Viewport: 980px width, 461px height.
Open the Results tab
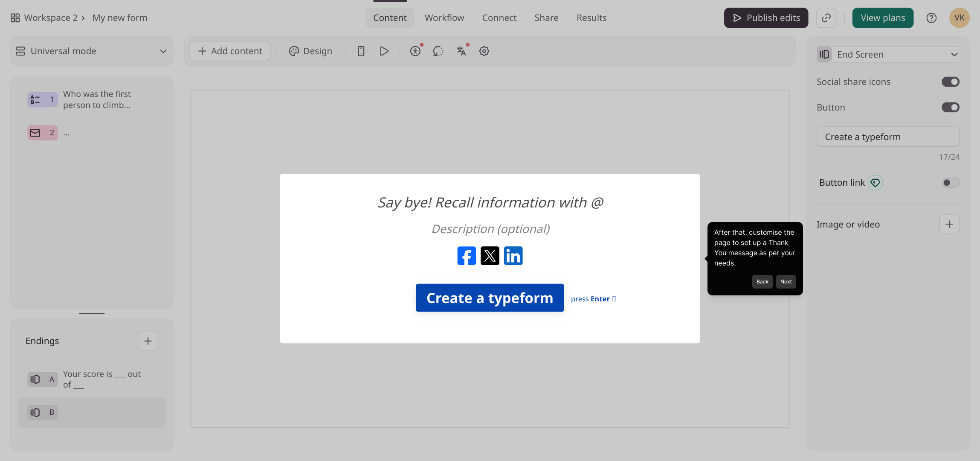coord(591,18)
